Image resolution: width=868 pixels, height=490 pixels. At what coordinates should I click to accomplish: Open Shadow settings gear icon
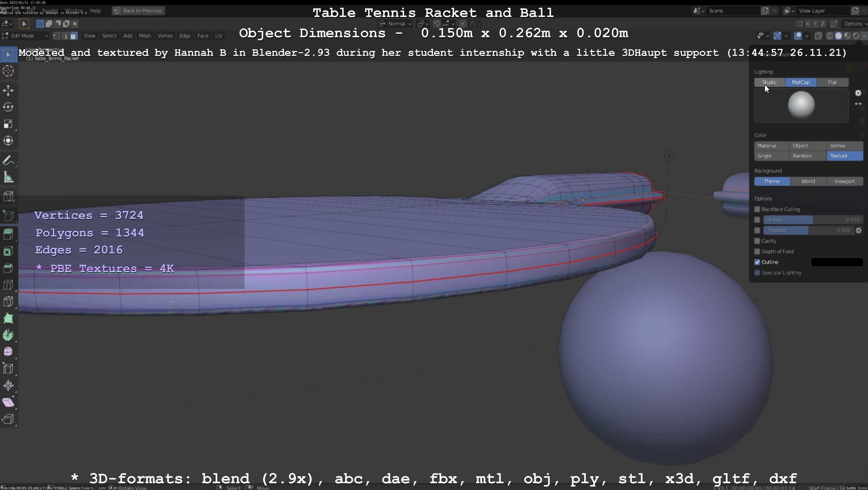[859, 231]
